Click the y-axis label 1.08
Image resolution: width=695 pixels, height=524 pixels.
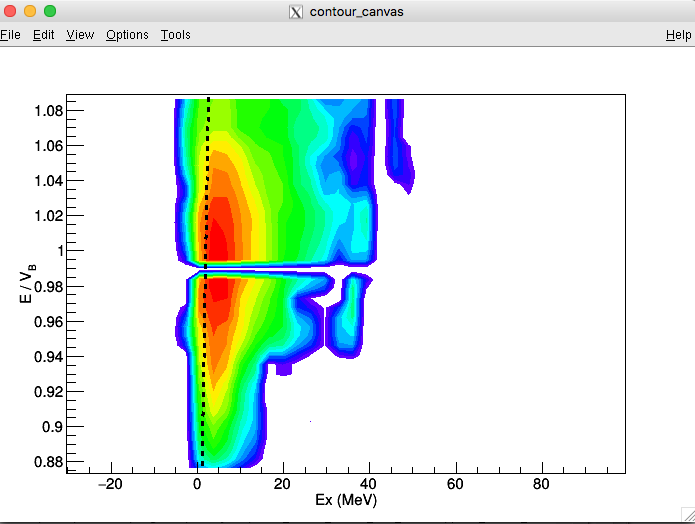pyautogui.click(x=49, y=111)
